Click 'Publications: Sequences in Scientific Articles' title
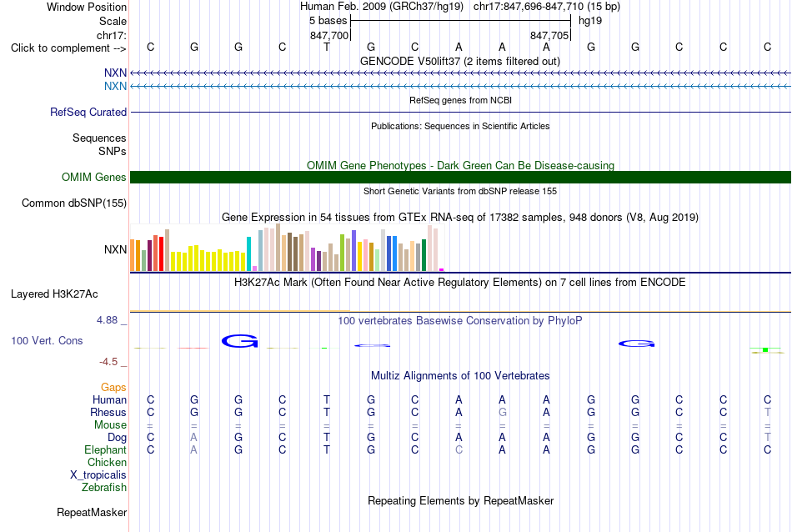The width and height of the screenshot is (792, 532). (460, 126)
